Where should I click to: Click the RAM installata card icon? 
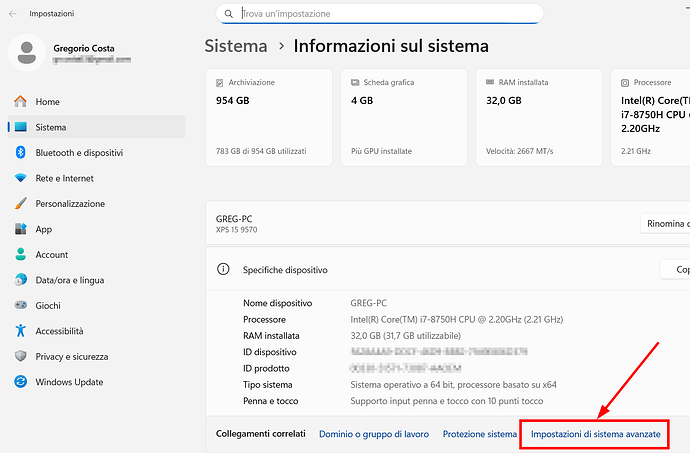tap(490, 82)
